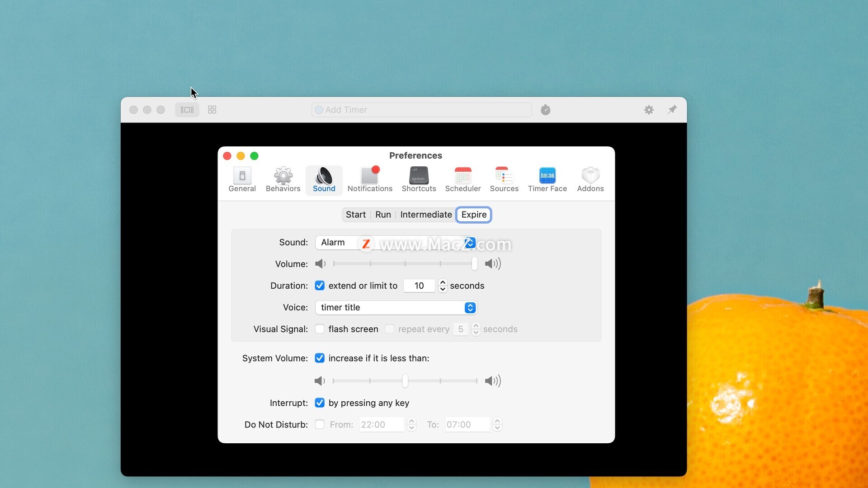Click the To time field showing 07:00
Screen dimensions: 868x488
467,425
